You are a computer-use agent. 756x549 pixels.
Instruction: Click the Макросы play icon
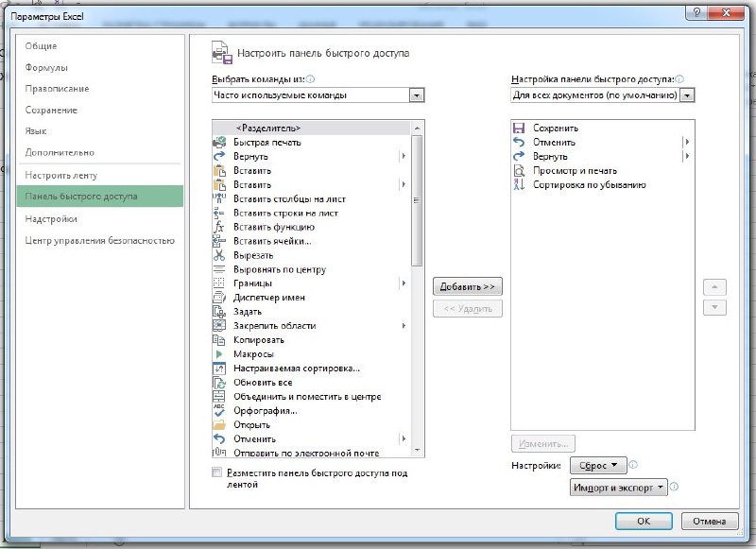tap(219, 353)
